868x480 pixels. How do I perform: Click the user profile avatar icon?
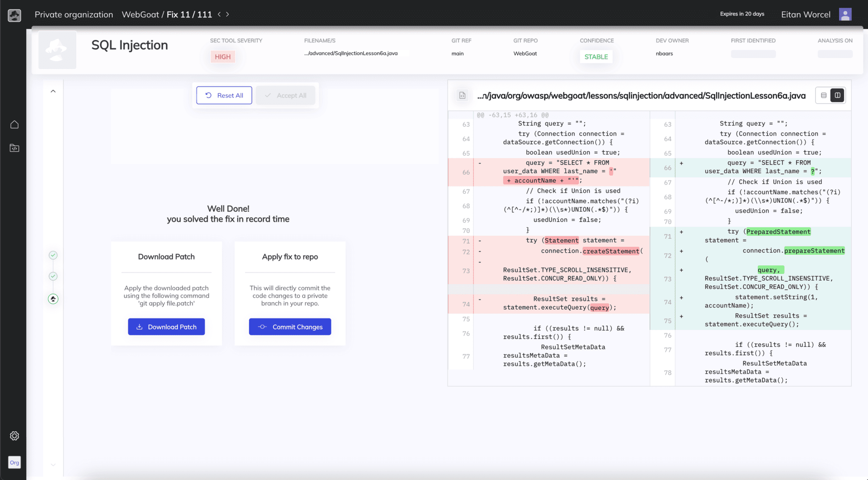[x=845, y=14]
